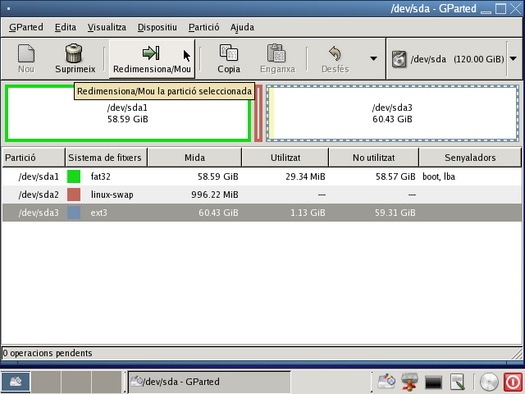Screen dimensions: 525x394
Task: Maximize the GParted window
Action: (501, 8)
